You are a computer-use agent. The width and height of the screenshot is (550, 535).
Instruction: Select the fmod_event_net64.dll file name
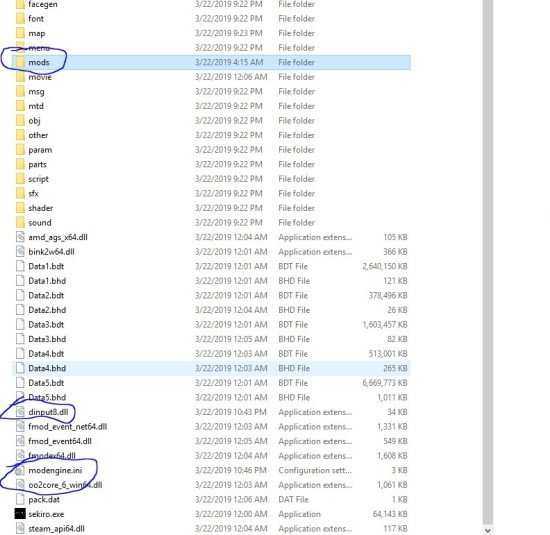(x=67, y=427)
